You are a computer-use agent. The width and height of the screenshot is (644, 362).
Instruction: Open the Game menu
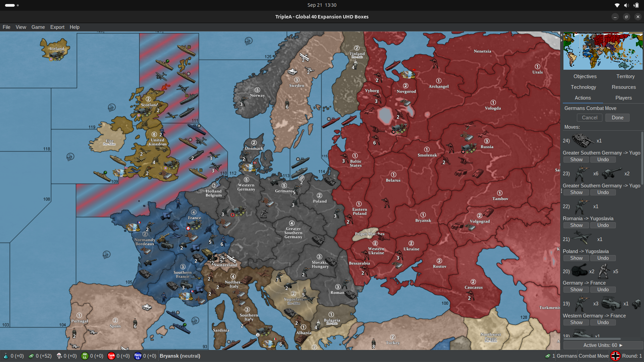(38, 27)
